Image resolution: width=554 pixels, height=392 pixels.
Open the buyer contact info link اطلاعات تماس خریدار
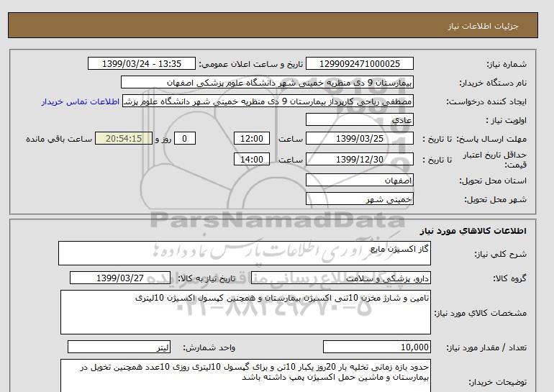point(80,101)
